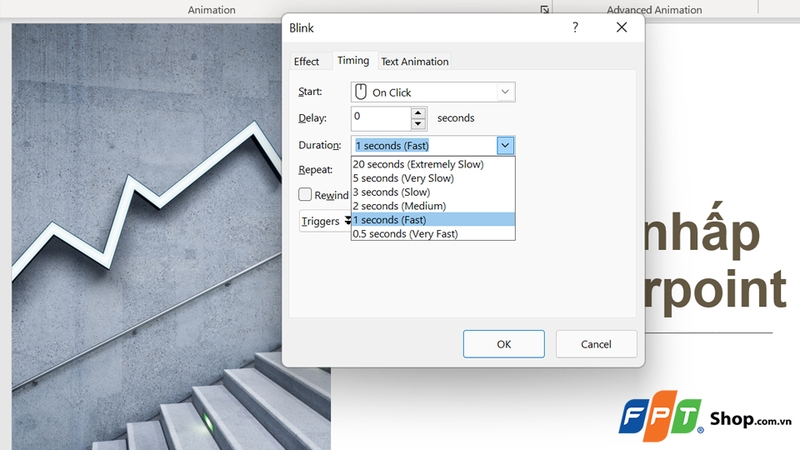
Task: Expand the Triggers button
Action: [325, 221]
